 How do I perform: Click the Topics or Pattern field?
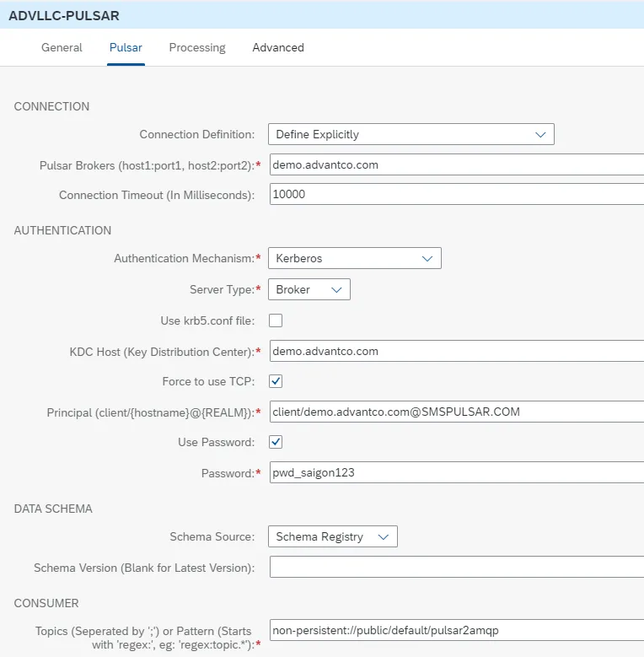point(456,630)
